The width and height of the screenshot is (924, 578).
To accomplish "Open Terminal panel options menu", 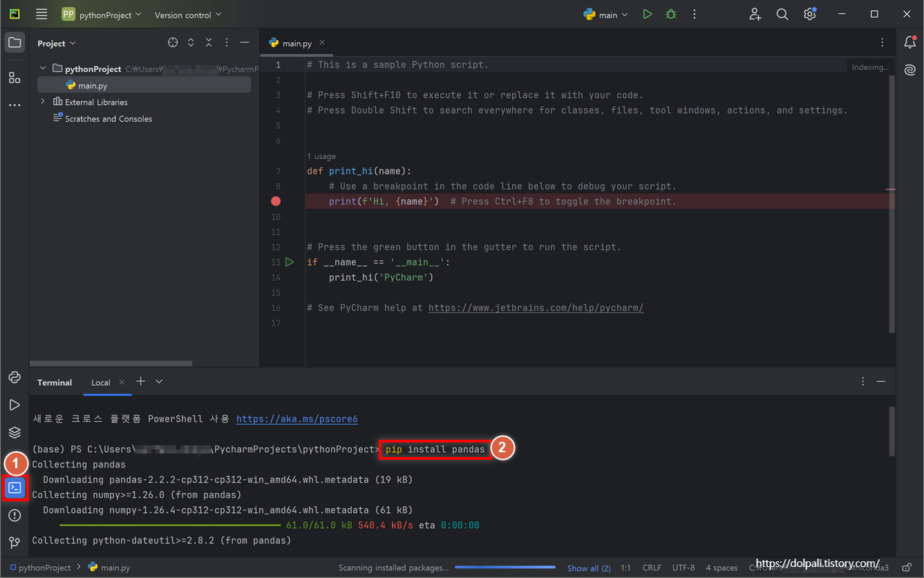I will coord(863,382).
